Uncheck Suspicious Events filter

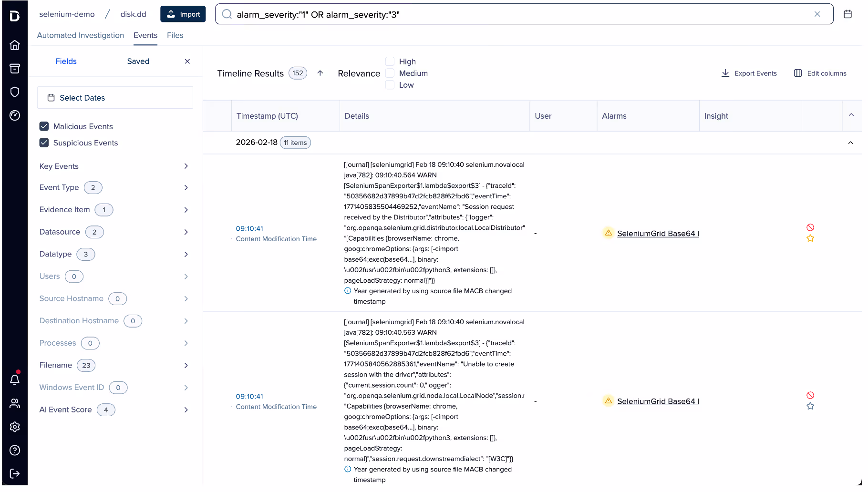(44, 143)
